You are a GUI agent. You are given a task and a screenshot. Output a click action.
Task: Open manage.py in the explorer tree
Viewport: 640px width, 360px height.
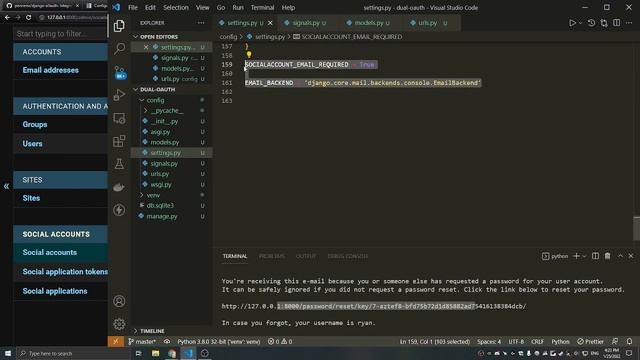coord(162,216)
